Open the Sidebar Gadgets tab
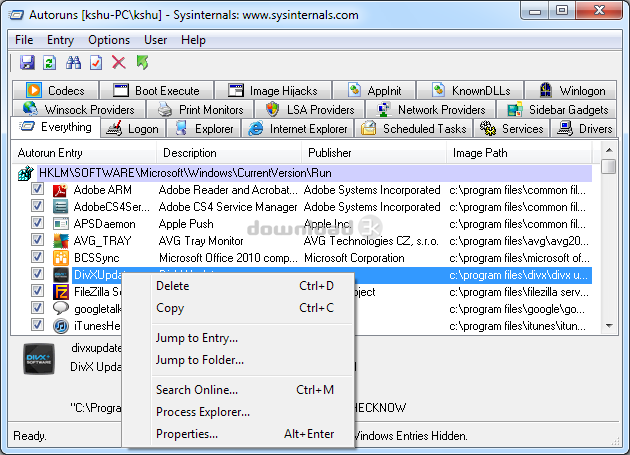This screenshot has width=630, height=455. coord(557,109)
